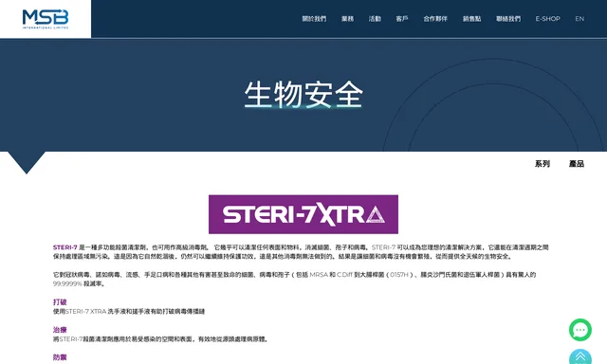Click the STERI-7 XTRA purple banner
The height and width of the screenshot is (364, 607).
pyautogui.click(x=303, y=214)
